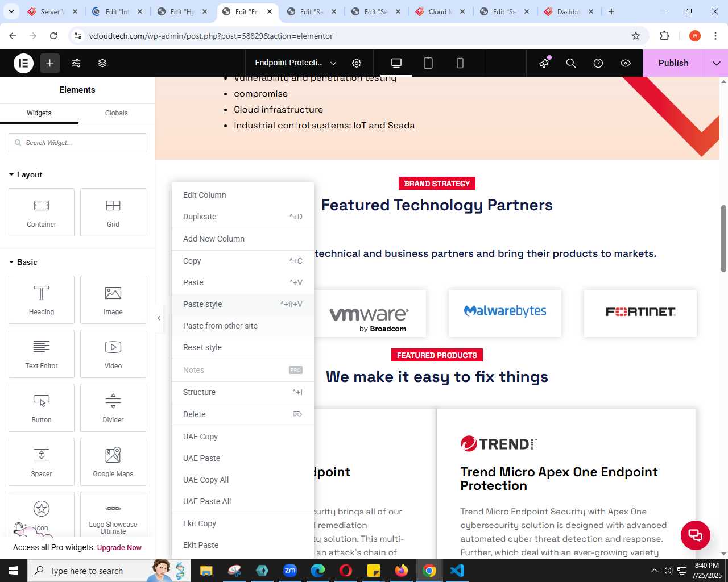Select the Spacer widget
Viewport: 728px width, 582px height.
coord(42,462)
